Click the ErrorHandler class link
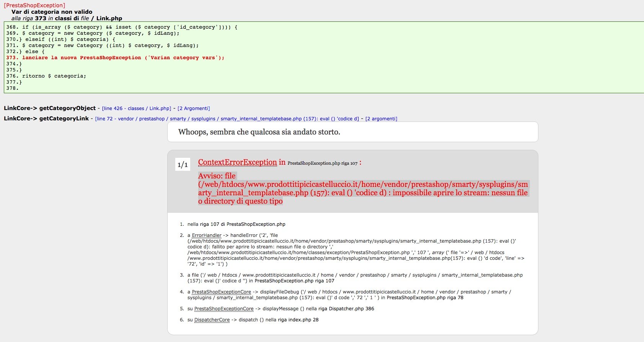 click(207, 235)
